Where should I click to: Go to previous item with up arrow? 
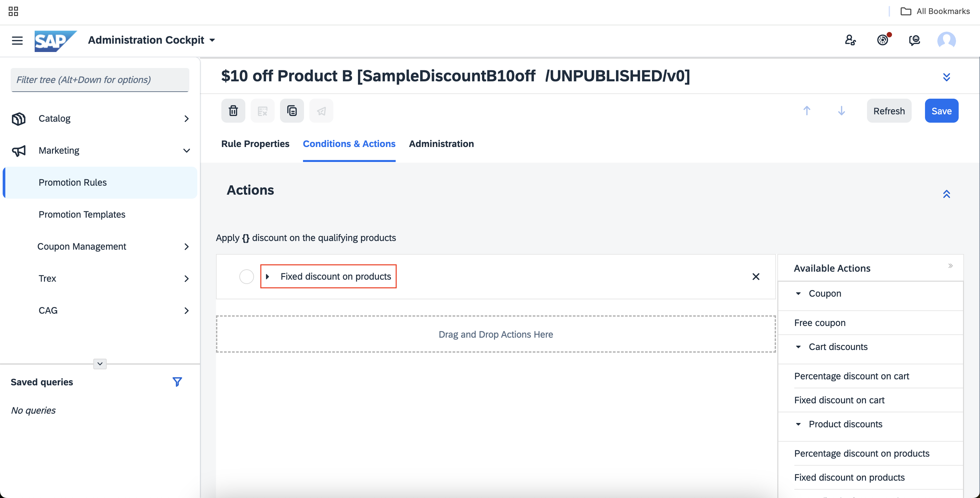pyautogui.click(x=807, y=111)
